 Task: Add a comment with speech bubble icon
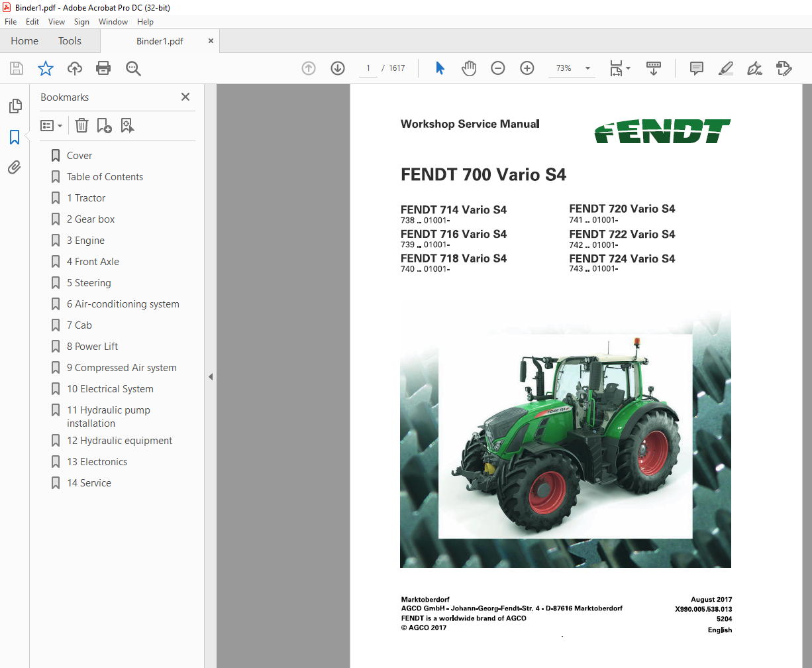[696, 68]
